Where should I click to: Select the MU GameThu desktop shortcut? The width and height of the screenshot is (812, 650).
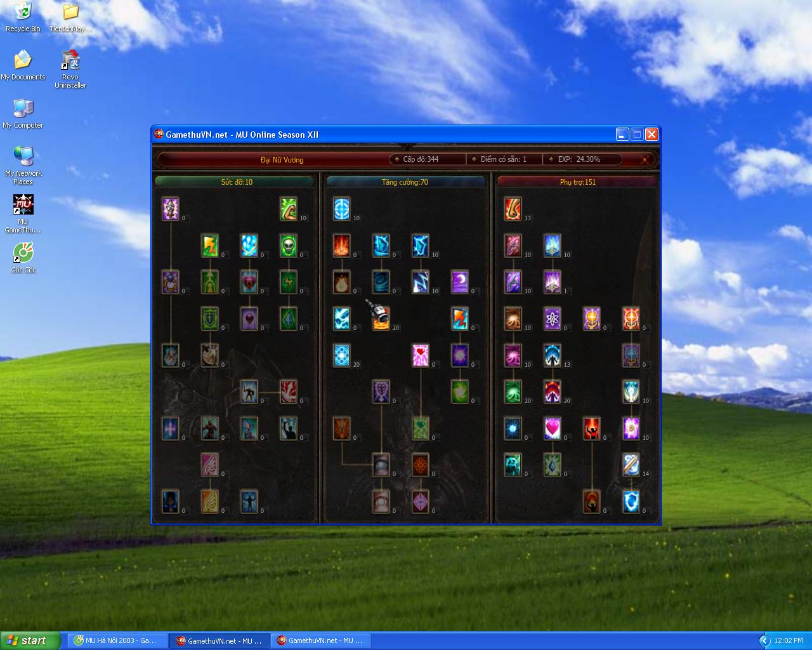tap(23, 214)
